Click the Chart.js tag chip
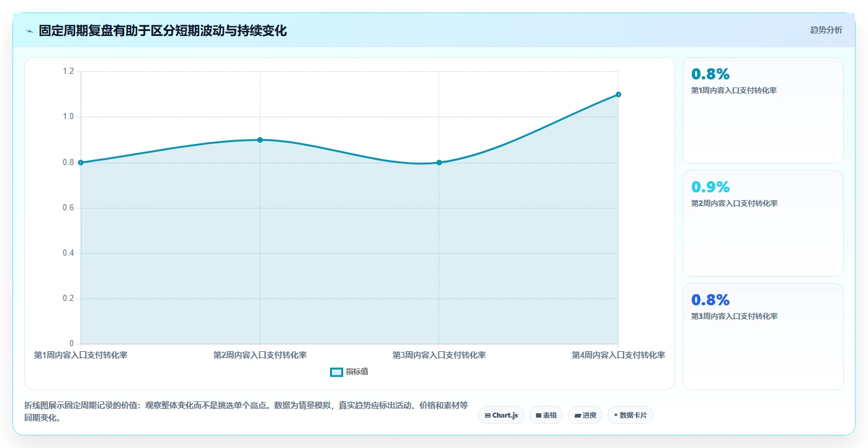Viewport: 868px width, 448px height. pyautogui.click(x=501, y=415)
